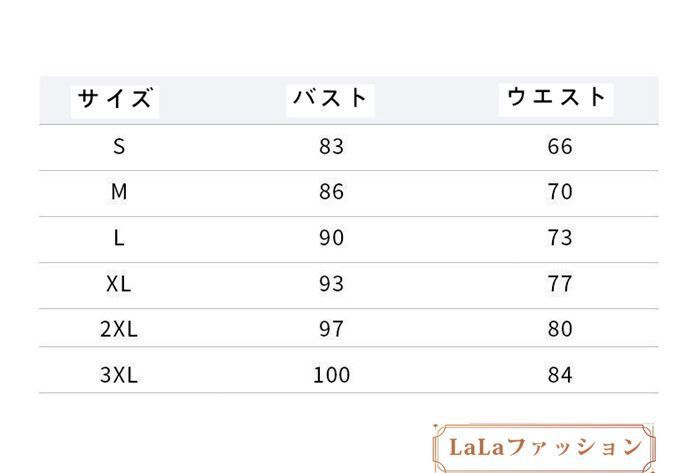Viewport: 700px width, 473px height.
Task: Click the ウエスト column header
Action: pos(558,97)
